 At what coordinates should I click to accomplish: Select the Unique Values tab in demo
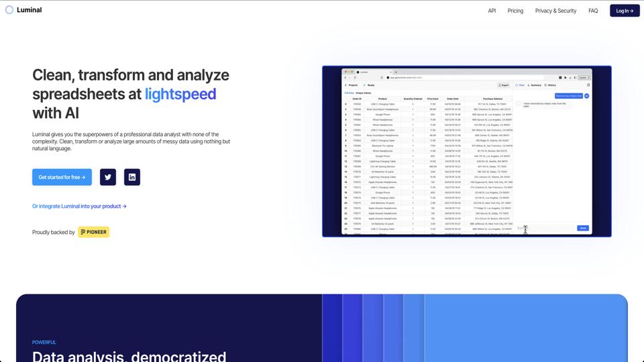tap(363, 93)
